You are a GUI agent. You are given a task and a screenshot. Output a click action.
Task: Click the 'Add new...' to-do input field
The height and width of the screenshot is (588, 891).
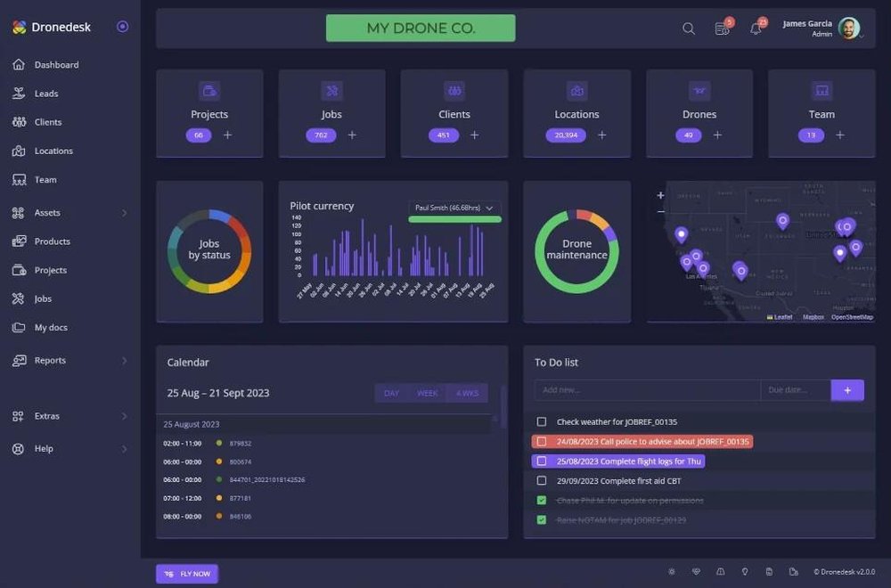(x=647, y=389)
